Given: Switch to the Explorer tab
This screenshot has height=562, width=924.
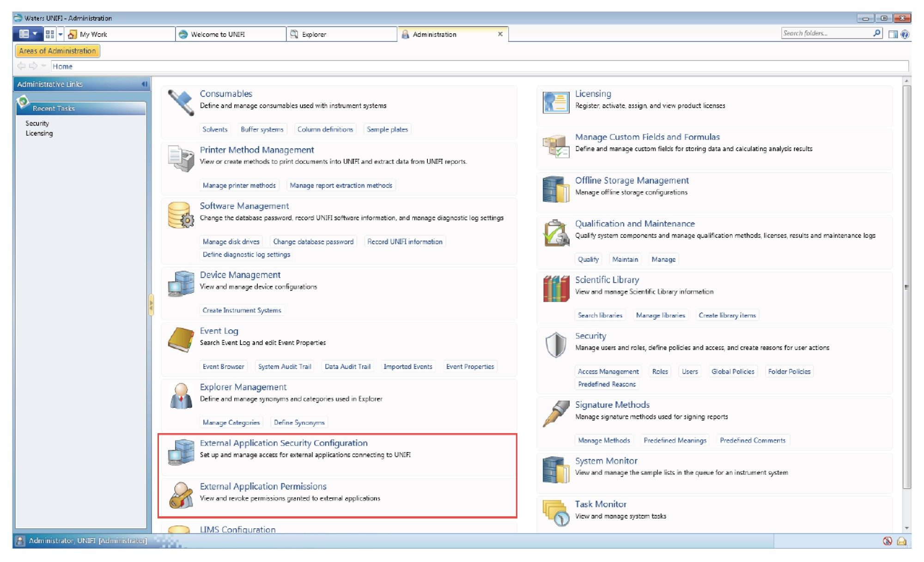Looking at the screenshot, I should [x=342, y=34].
